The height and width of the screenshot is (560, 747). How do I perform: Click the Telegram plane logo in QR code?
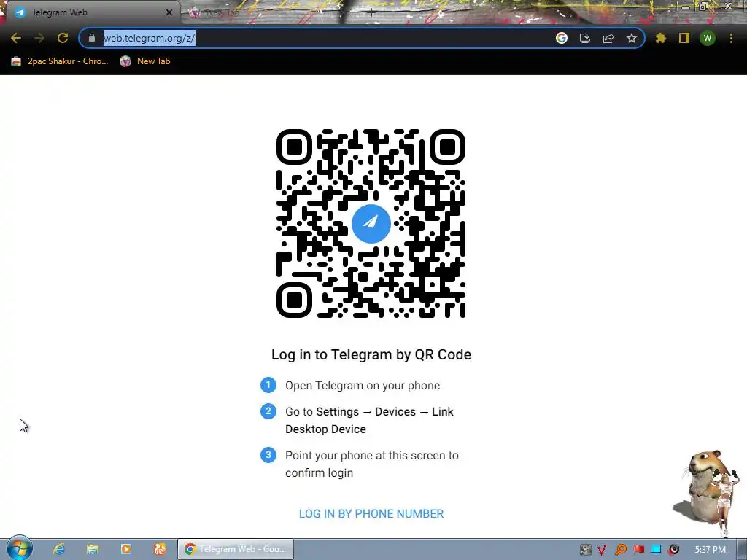point(371,223)
